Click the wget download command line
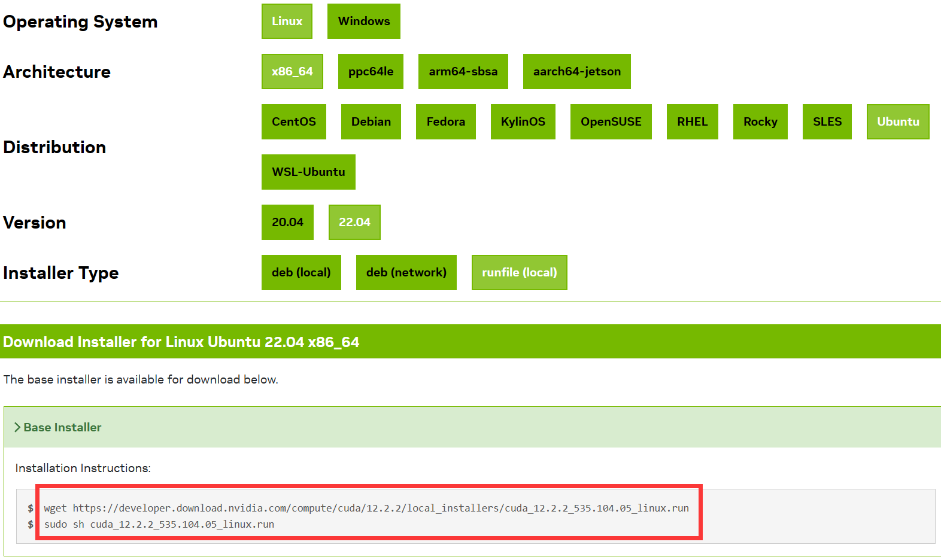 point(366,508)
